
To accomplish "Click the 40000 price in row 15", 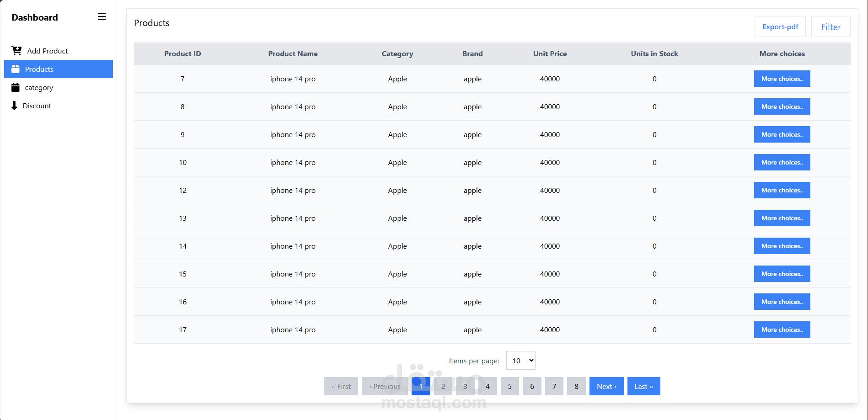I will coord(550,274).
